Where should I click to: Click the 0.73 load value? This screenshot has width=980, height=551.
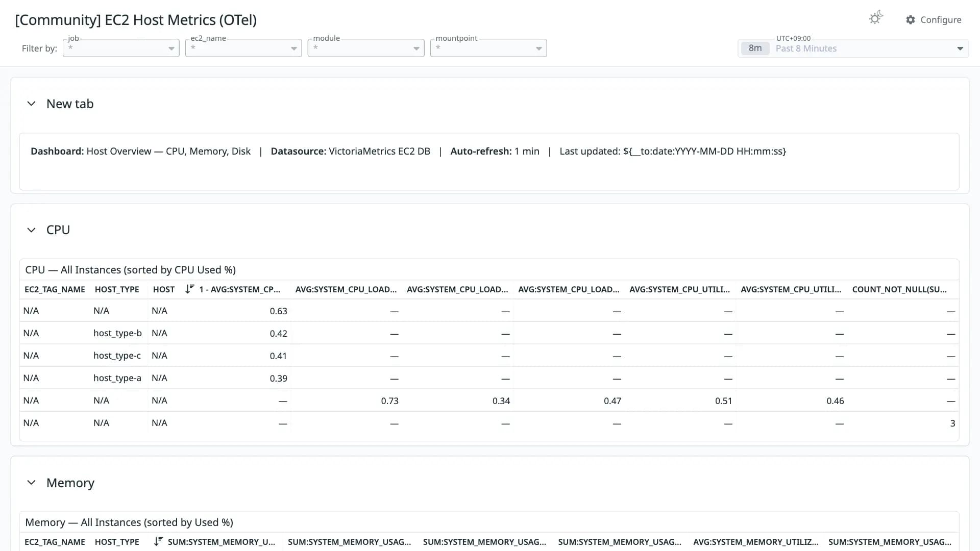coord(389,401)
